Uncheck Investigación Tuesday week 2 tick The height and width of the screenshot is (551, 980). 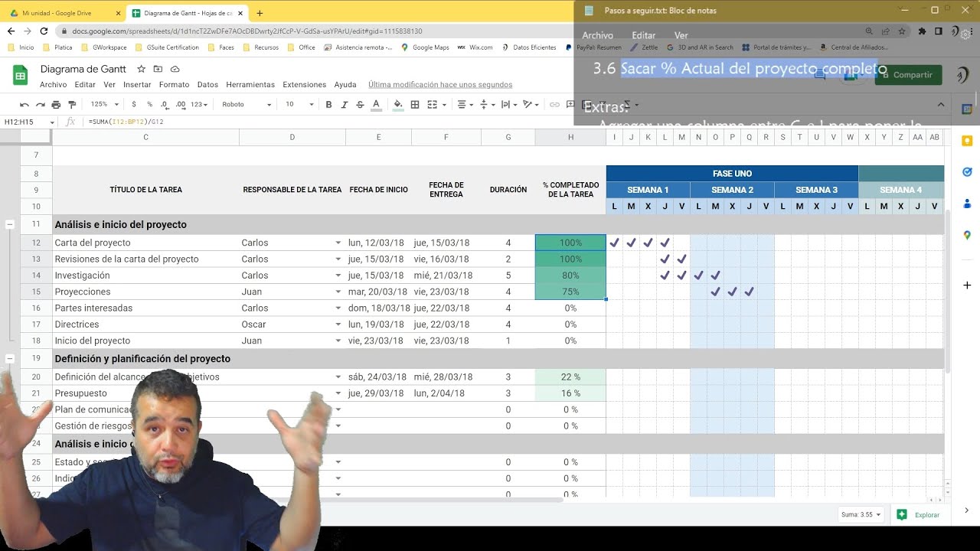click(x=715, y=275)
